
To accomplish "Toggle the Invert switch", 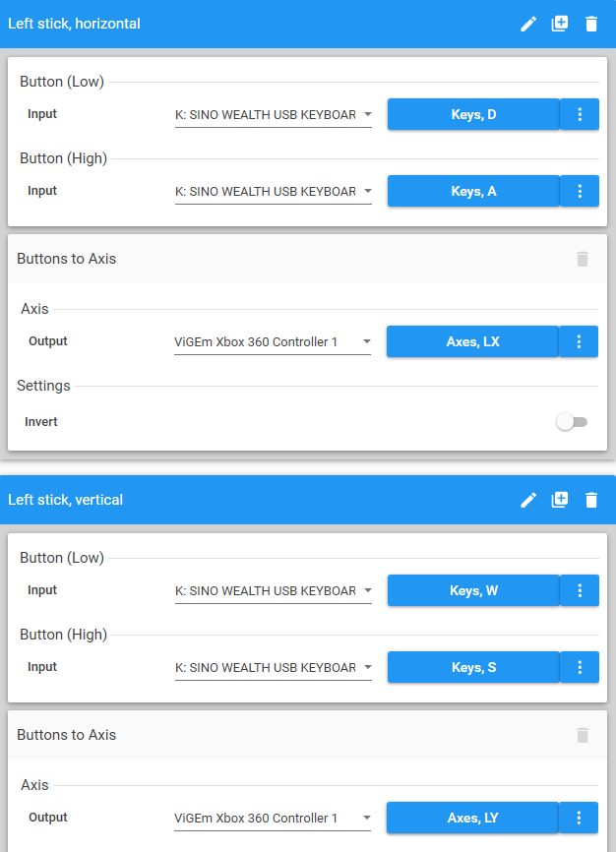I will click(571, 422).
